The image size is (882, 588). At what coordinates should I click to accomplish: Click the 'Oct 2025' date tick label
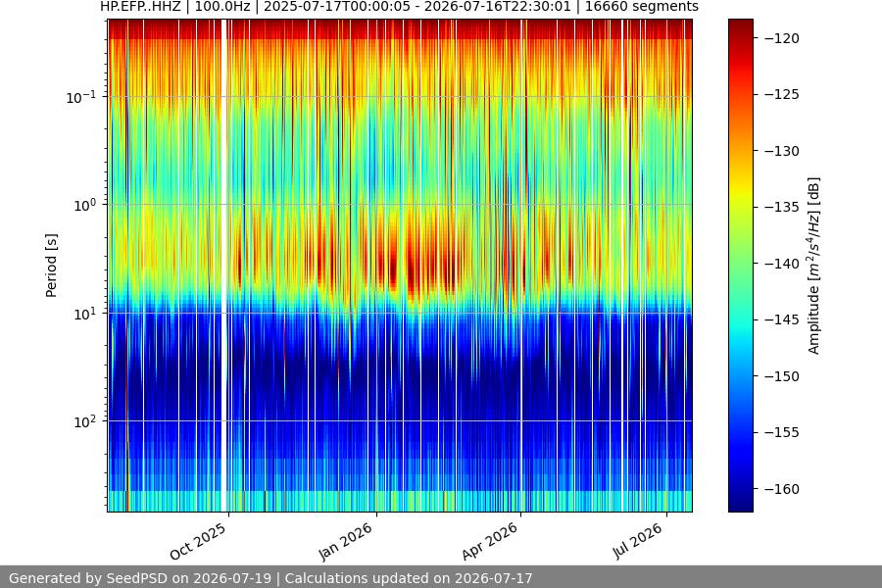(x=199, y=541)
